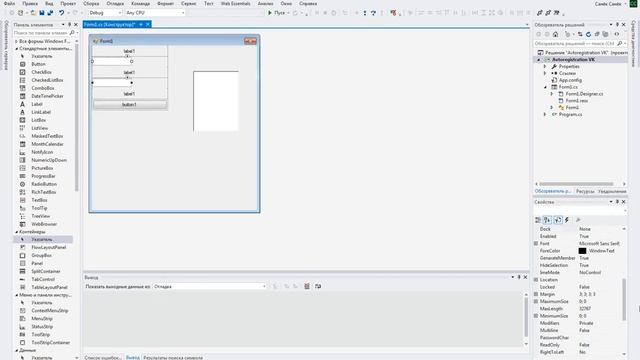This screenshot has height=360, width=640.
Task: Click the Alphabetical sort icon in Properties
Action: pyautogui.click(x=547, y=220)
